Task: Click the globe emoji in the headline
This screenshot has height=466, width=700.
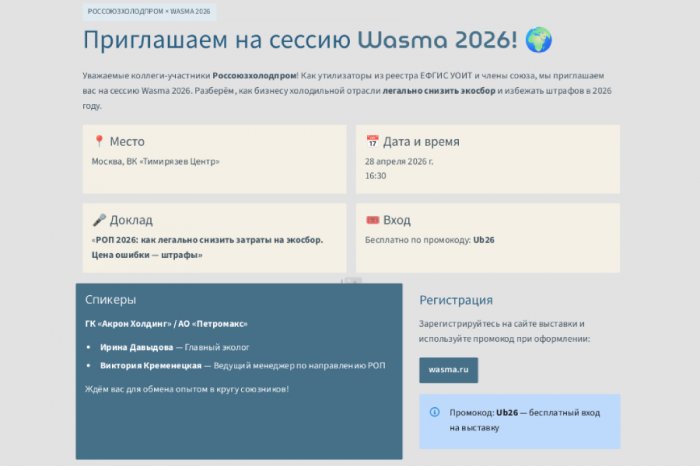Action: click(538, 40)
